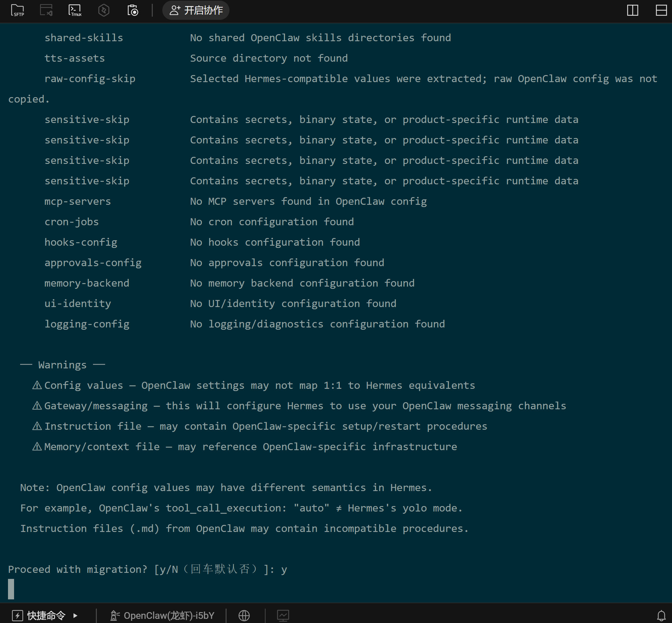This screenshot has height=623, width=672.
Task: Click the 'Instruction file' warning line
Action: [x=259, y=426]
